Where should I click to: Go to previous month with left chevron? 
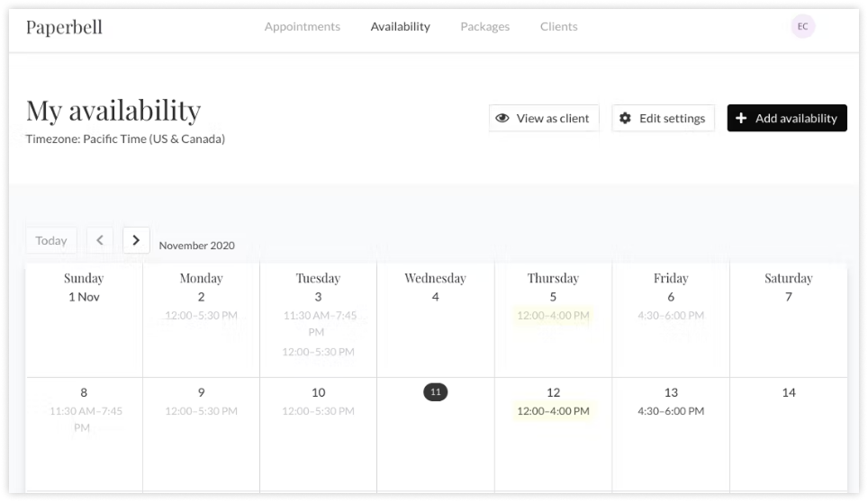(x=100, y=240)
